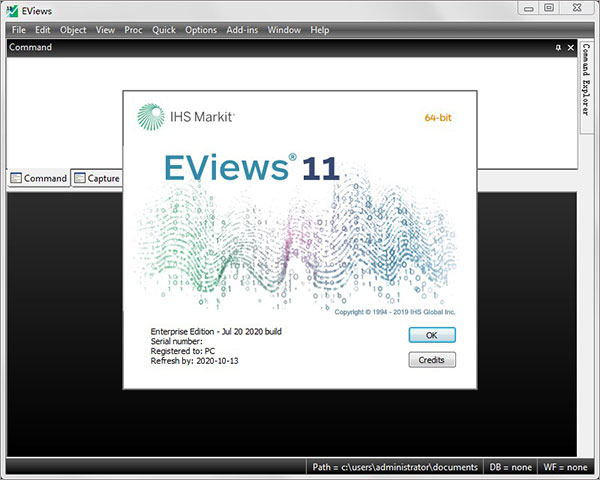Click the Serial number: text

[176, 341]
